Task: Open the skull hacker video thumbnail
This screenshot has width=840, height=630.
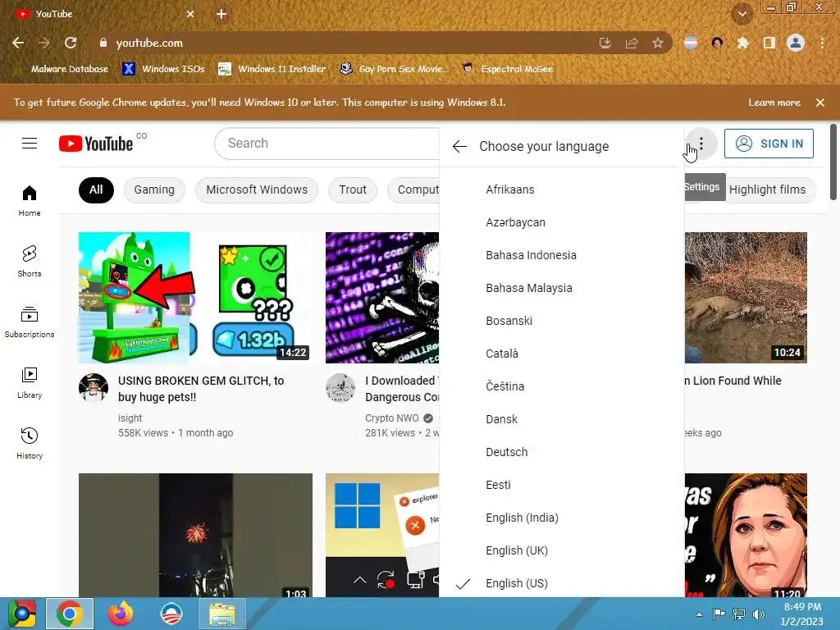Action: coord(382,298)
